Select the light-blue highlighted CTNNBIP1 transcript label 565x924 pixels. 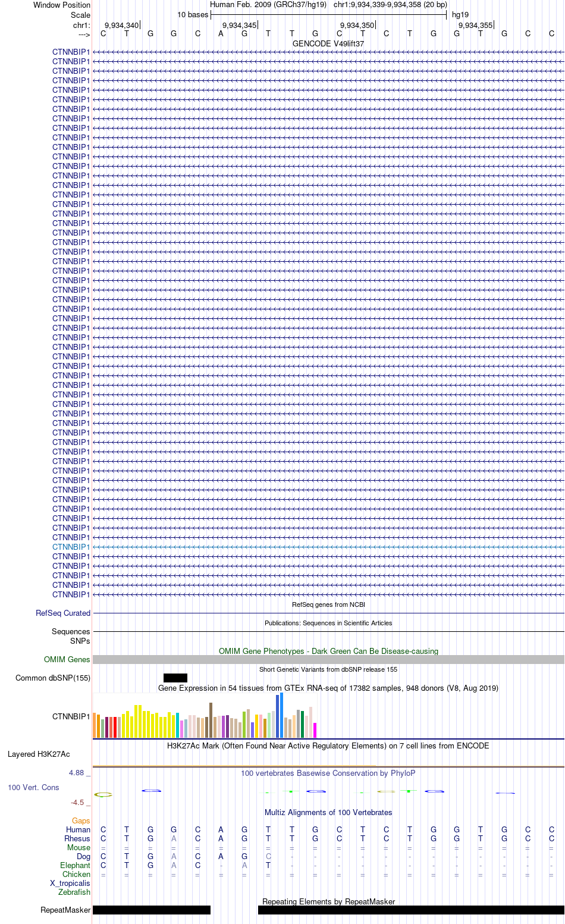click(71, 547)
